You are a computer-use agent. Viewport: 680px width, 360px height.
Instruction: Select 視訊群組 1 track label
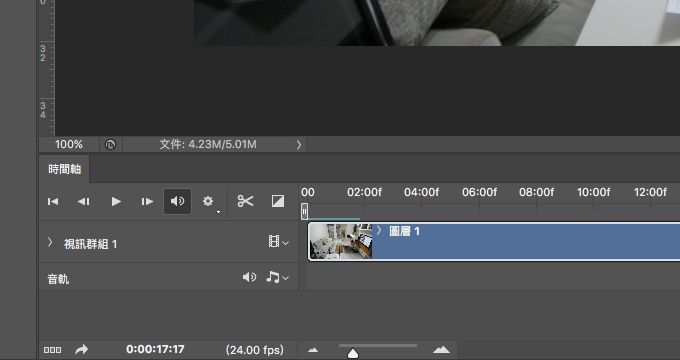91,244
